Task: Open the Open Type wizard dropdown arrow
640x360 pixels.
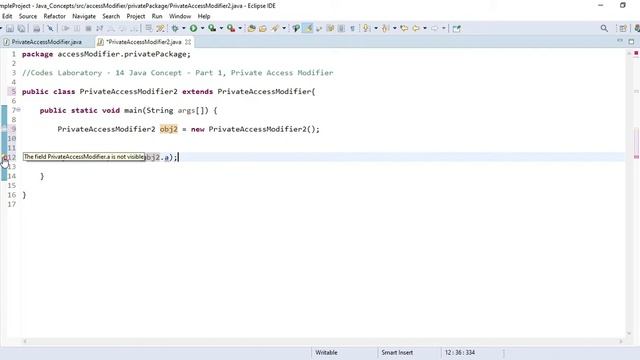Action: pyautogui.click(x=284, y=29)
